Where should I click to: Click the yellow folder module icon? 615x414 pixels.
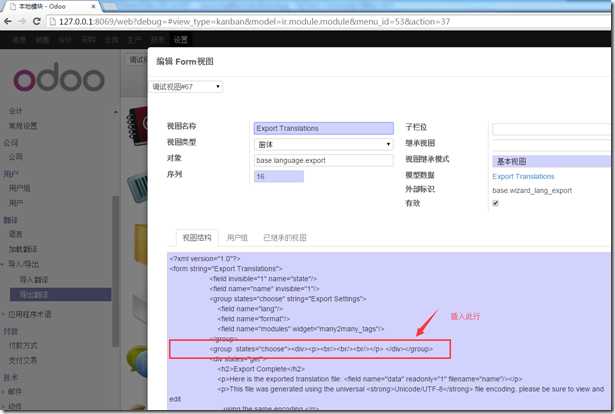point(140,243)
